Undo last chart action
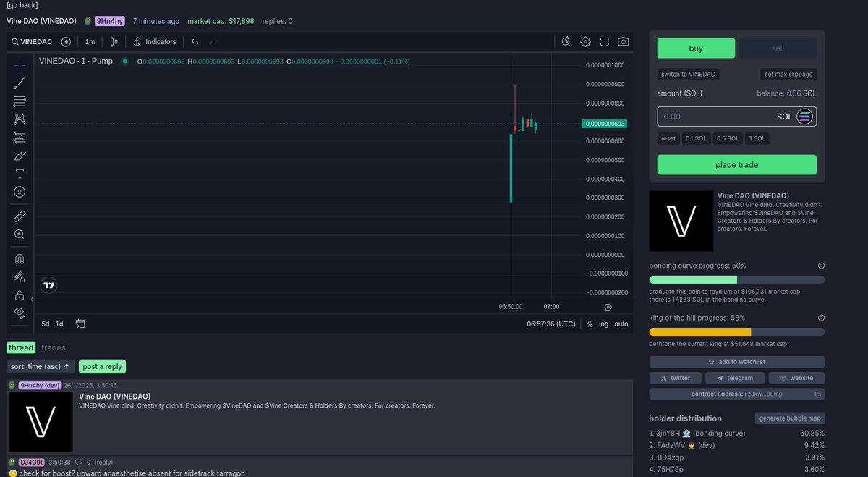Screen dimensions: 868x477 195,42
